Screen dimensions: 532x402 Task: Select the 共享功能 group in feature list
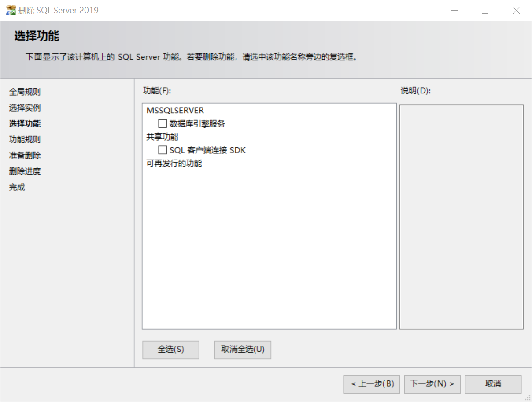pyautogui.click(x=163, y=137)
